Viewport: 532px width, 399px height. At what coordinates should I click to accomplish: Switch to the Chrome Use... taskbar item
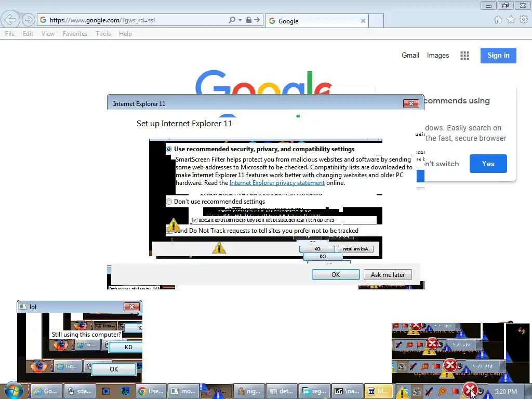(151, 391)
